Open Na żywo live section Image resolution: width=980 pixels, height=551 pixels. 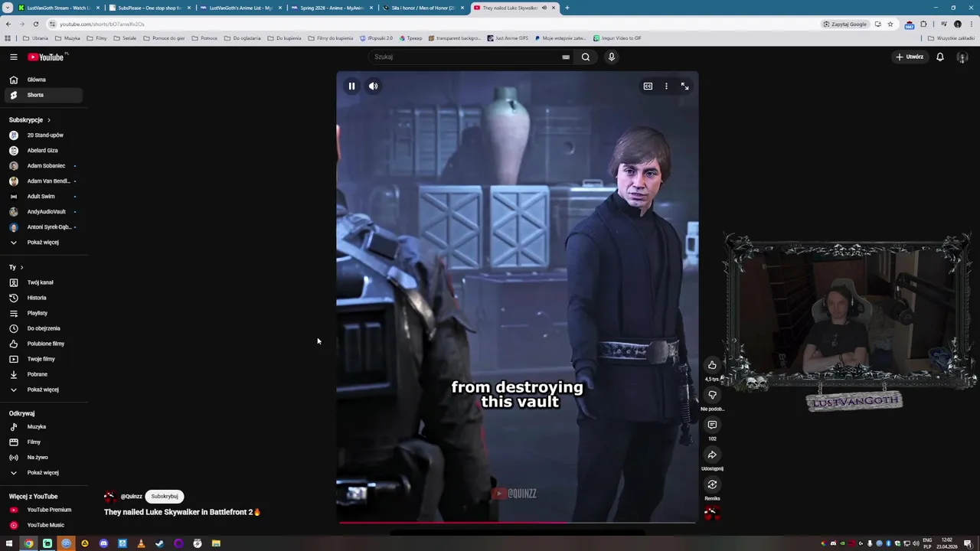click(42, 458)
